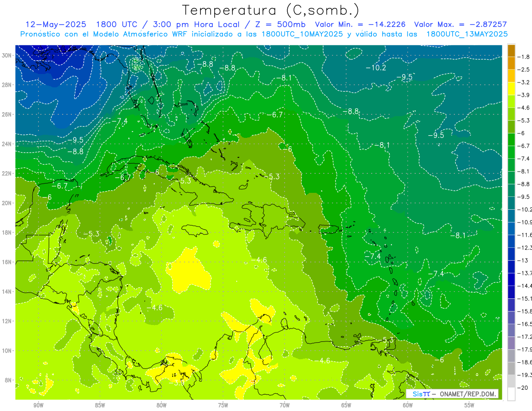The image size is (532, 411).
Task: Click the 65W longitude axis label
Action: pos(346,405)
